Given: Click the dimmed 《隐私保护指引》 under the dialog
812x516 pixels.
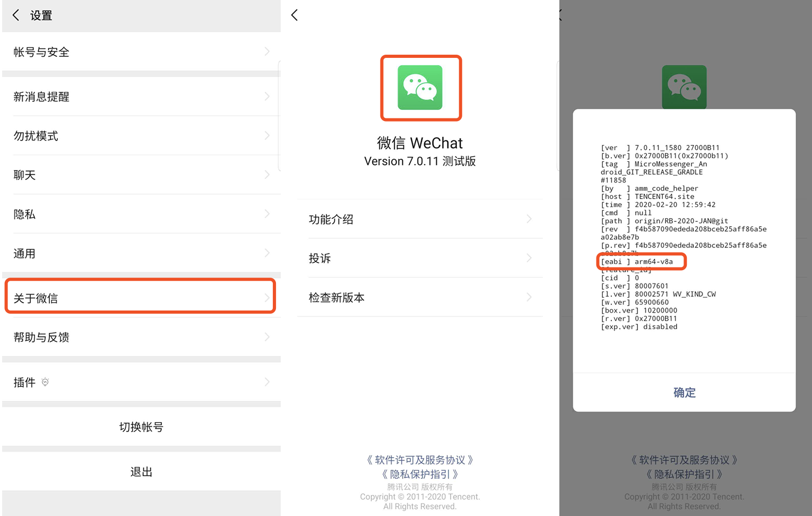Looking at the screenshot, I should (684, 474).
